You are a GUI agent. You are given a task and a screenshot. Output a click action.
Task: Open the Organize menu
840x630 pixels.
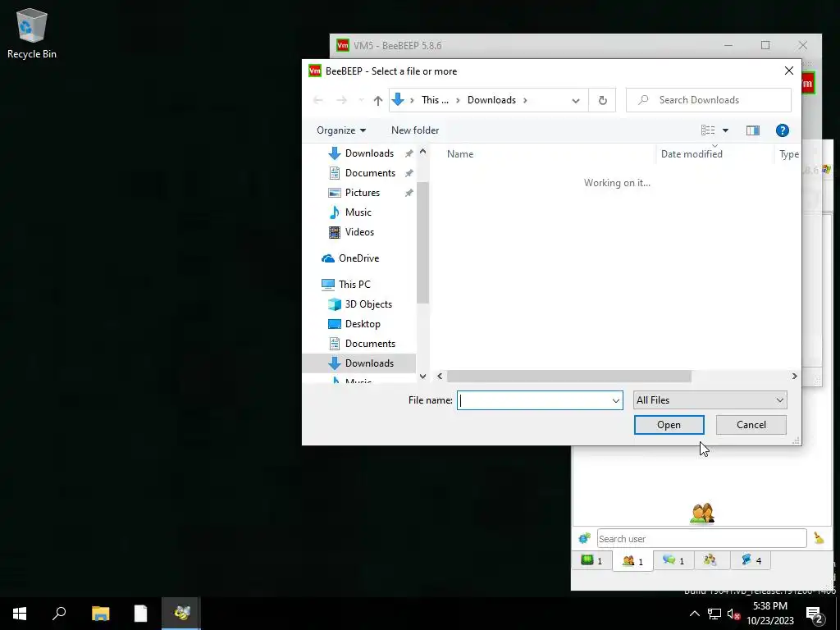pos(340,130)
